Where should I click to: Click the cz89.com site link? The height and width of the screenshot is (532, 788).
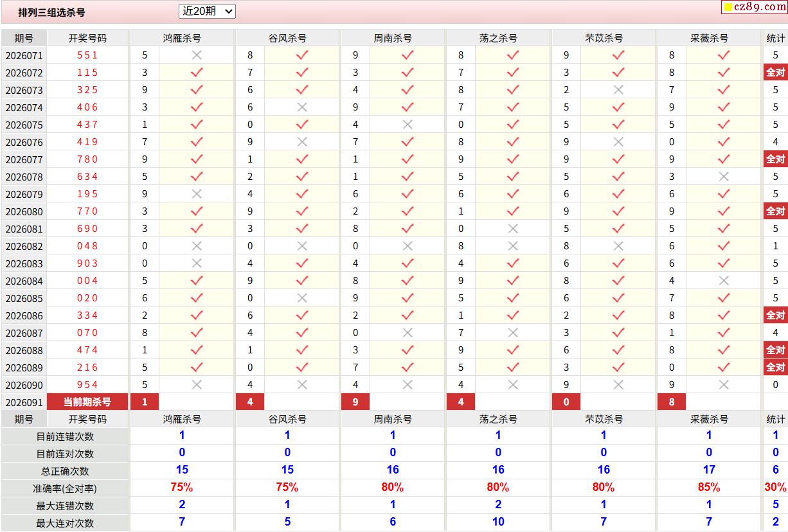(754, 7)
